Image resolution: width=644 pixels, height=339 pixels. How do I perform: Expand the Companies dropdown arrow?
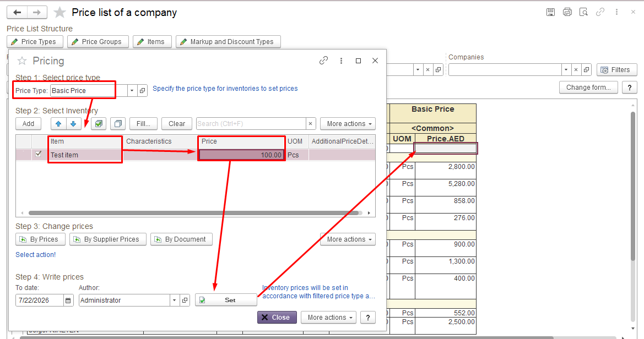click(x=566, y=70)
